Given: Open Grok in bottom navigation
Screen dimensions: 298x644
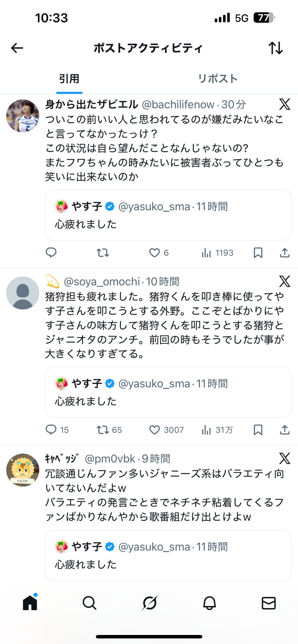Looking at the screenshot, I should click(x=149, y=603).
